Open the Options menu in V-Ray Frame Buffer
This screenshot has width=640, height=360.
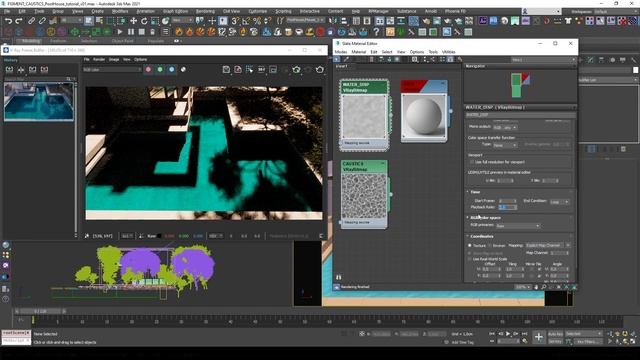140,60
